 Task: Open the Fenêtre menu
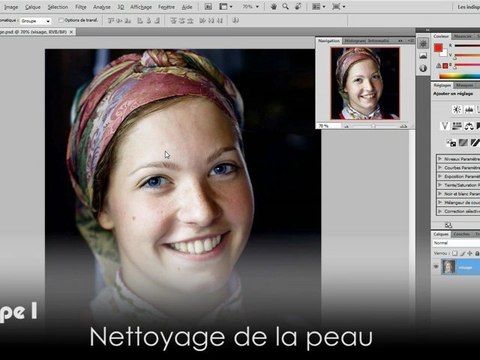pos(166,7)
